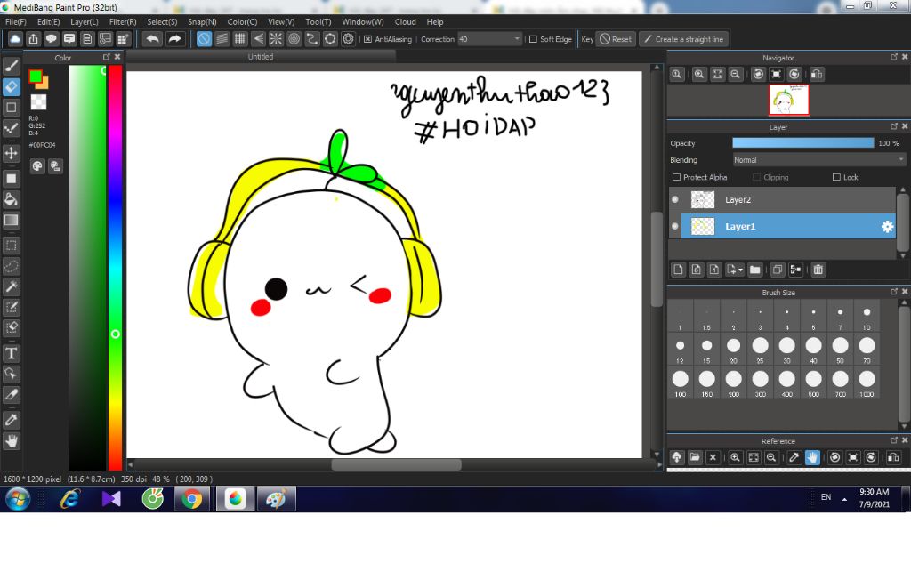Click the Redo arrow in toolbar
The width and height of the screenshot is (911, 588).
click(174, 39)
